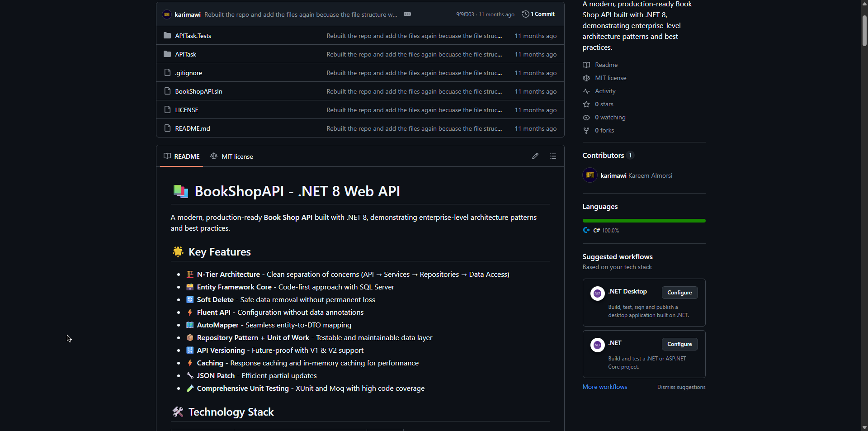Click the Activity pulse icon
The height and width of the screenshot is (431, 868).
tap(586, 91)
